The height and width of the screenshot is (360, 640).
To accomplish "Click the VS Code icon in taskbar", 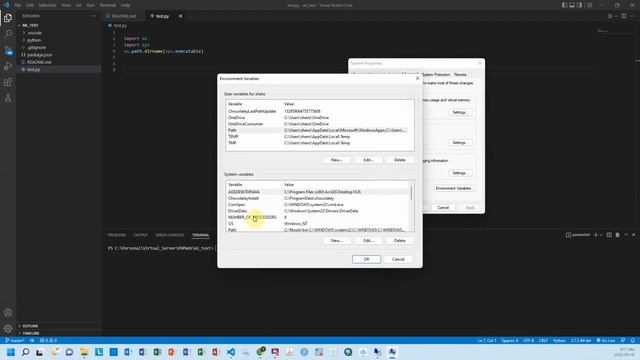I will (231, 352).
